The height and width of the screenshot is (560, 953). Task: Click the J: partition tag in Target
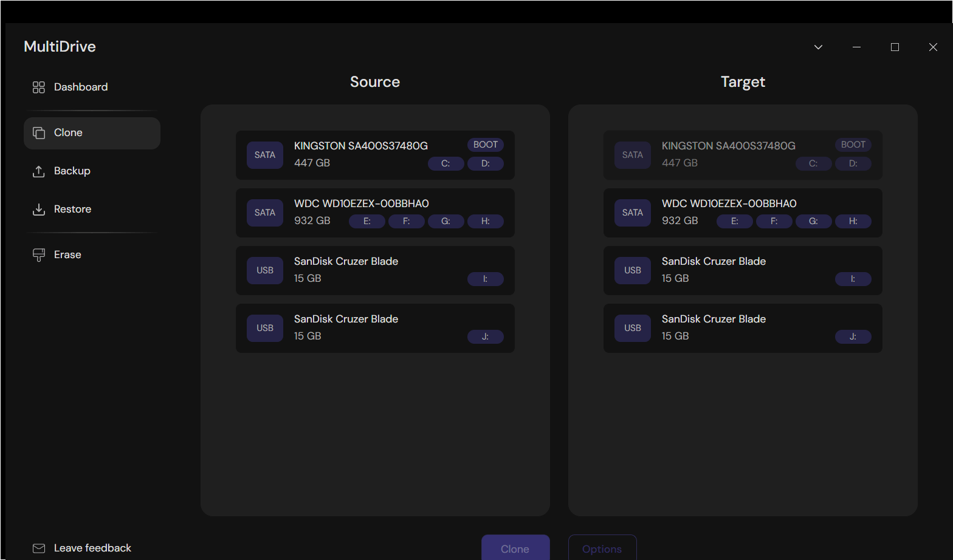(853, 336)
